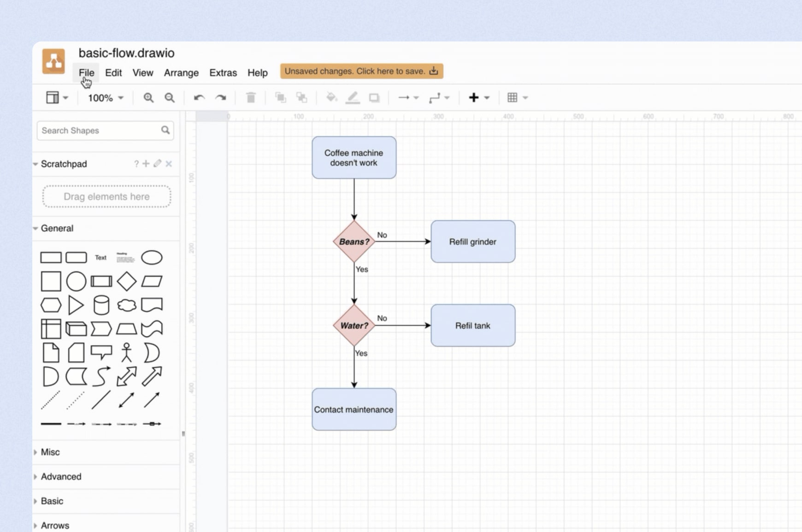This screenshot has width=802, height=532.
Task: Expand the Advanced shapes section
Action: coord(61,476)
